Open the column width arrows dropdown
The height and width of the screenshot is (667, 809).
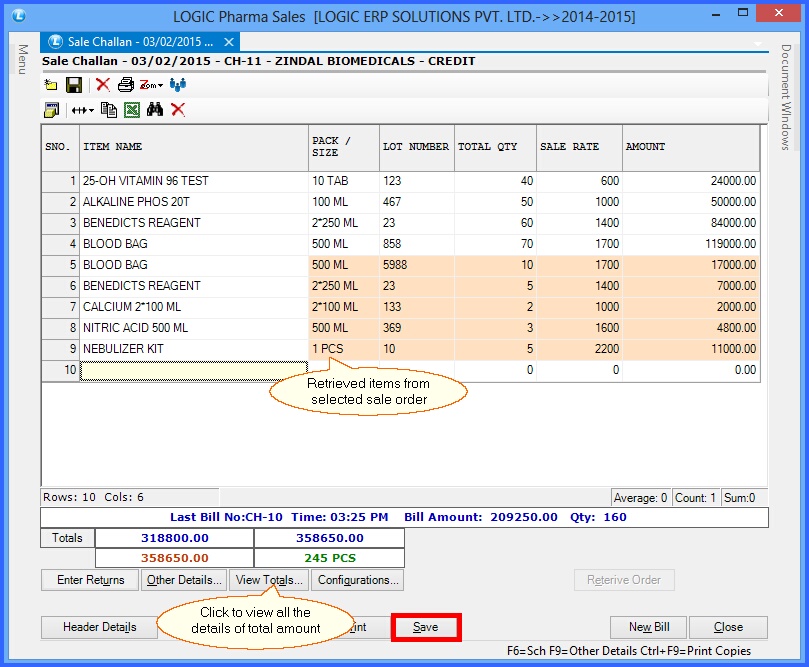coord(83,110)
